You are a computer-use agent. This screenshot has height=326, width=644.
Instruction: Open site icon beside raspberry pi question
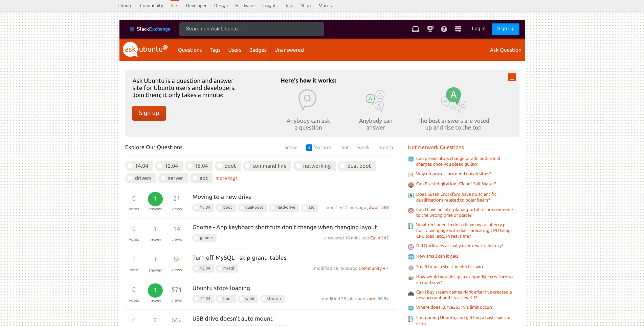click(411, 226)
